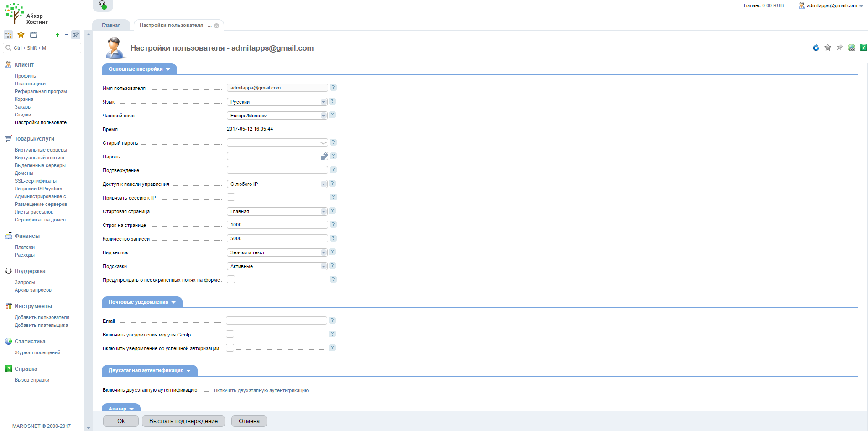The width and height of the screenshot is (868, 431).
Task: Open the Доступ к панели управления dropdown
Action: tap(277, 184)
